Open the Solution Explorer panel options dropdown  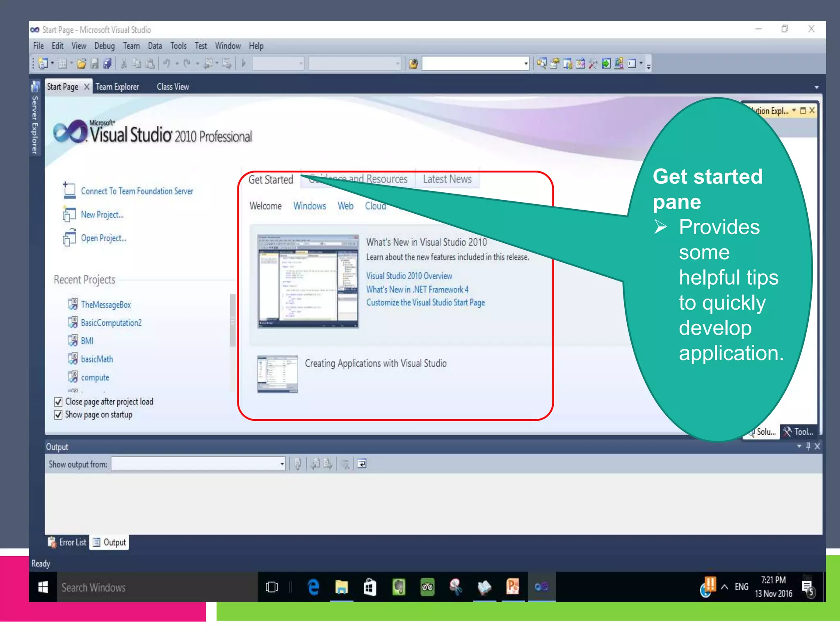(x=794, y=110)
